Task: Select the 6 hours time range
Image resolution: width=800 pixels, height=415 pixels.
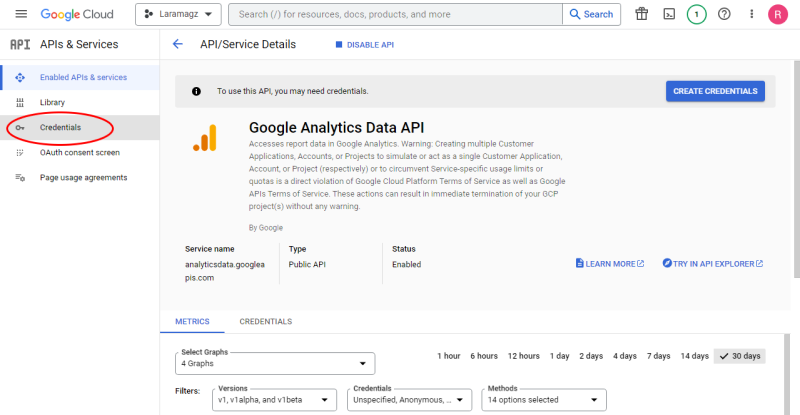Action: coord(484,356)
